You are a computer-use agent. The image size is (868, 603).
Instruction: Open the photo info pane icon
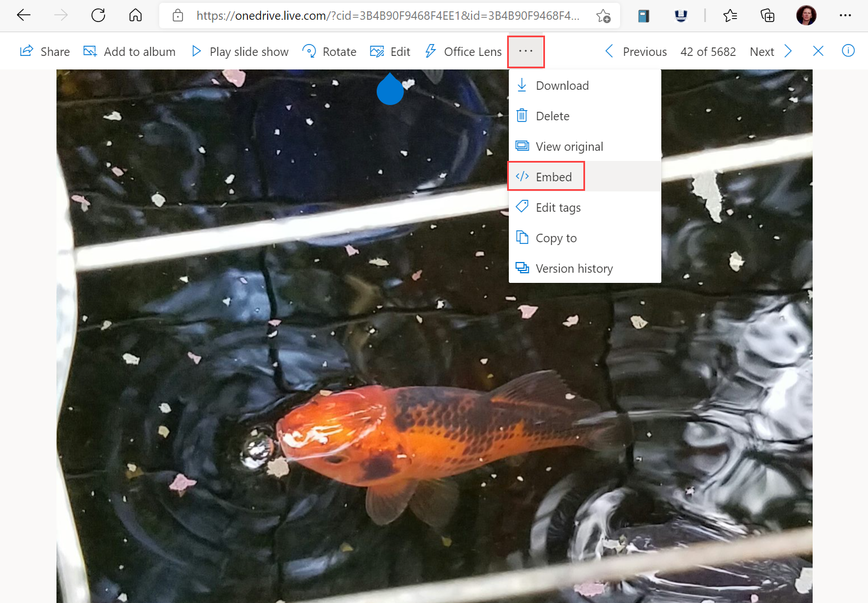[x=848, y=51]
